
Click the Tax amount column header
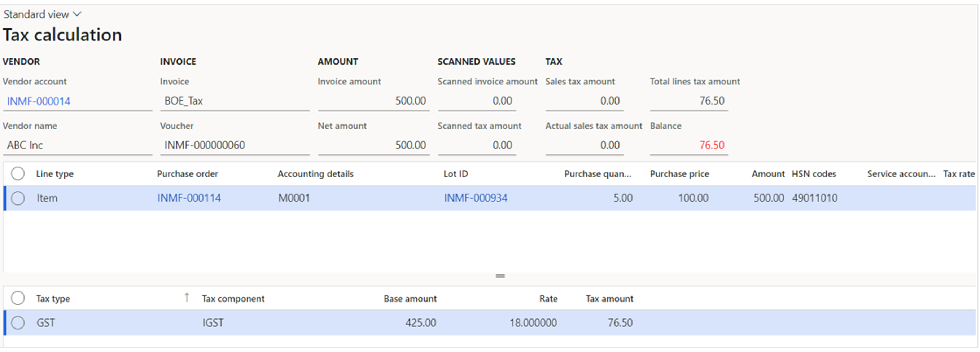[609, 299]
